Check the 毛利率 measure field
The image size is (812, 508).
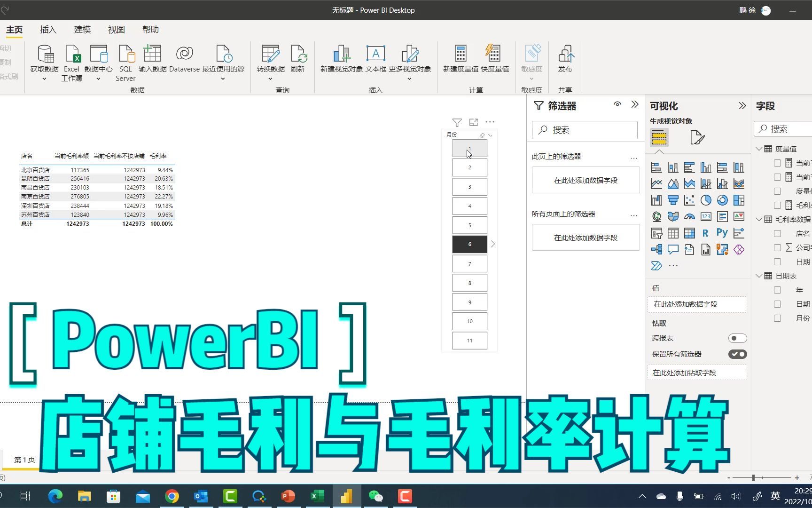tap(777, 206)
